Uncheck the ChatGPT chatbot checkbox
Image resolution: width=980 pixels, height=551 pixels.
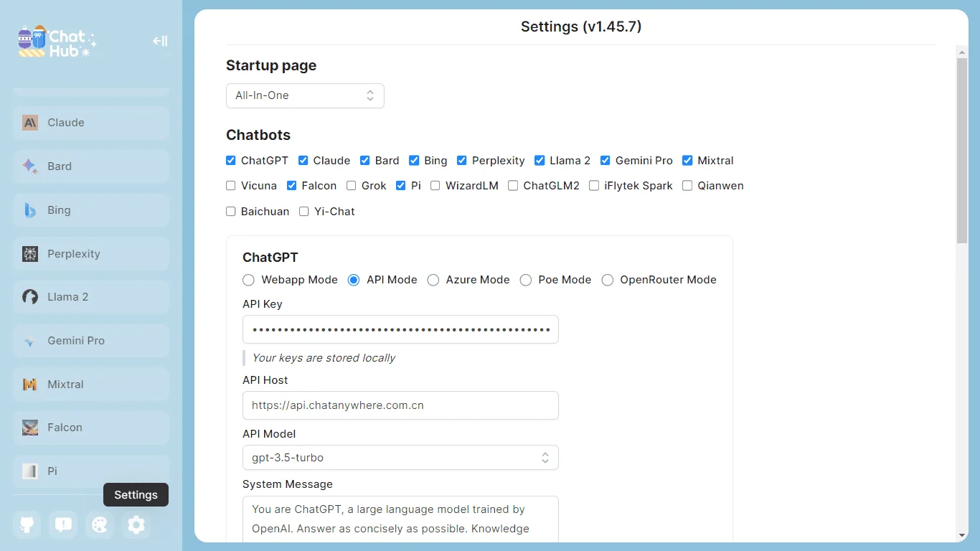tap(231, 161)
